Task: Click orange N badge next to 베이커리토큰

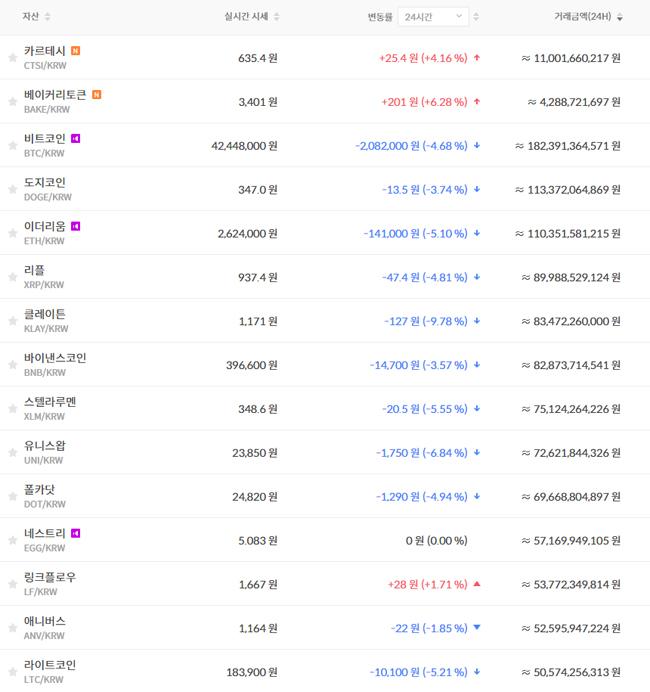Action: pyautogui.click(x=96, y=95)
